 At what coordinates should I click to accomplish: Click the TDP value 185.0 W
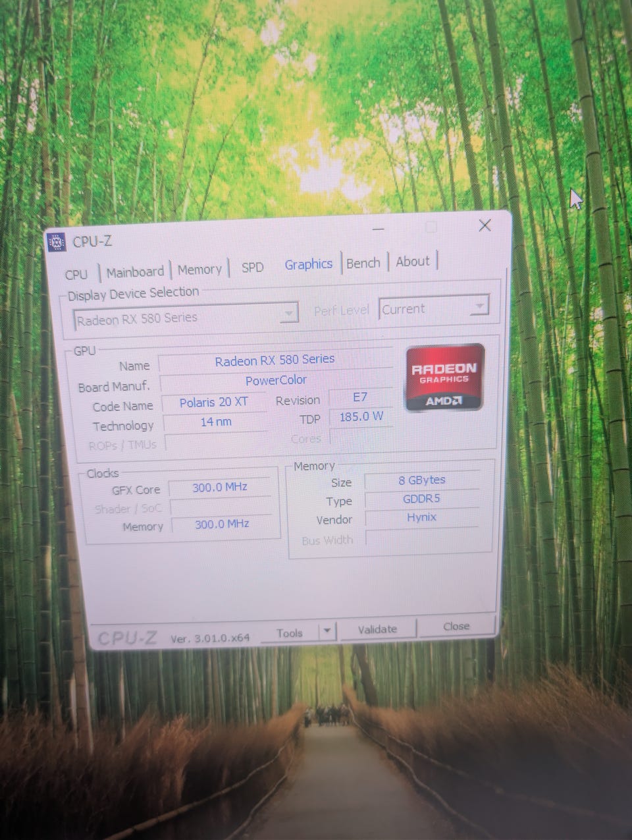click(361, 417)
